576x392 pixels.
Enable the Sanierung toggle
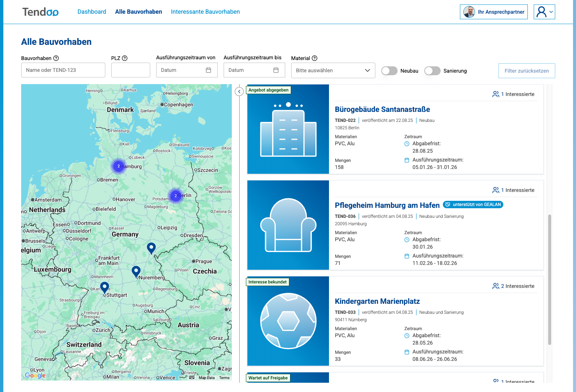pos(432,71)
